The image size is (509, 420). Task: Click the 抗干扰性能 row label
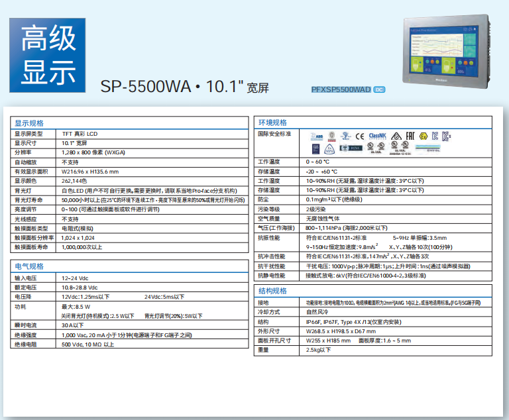271,266
